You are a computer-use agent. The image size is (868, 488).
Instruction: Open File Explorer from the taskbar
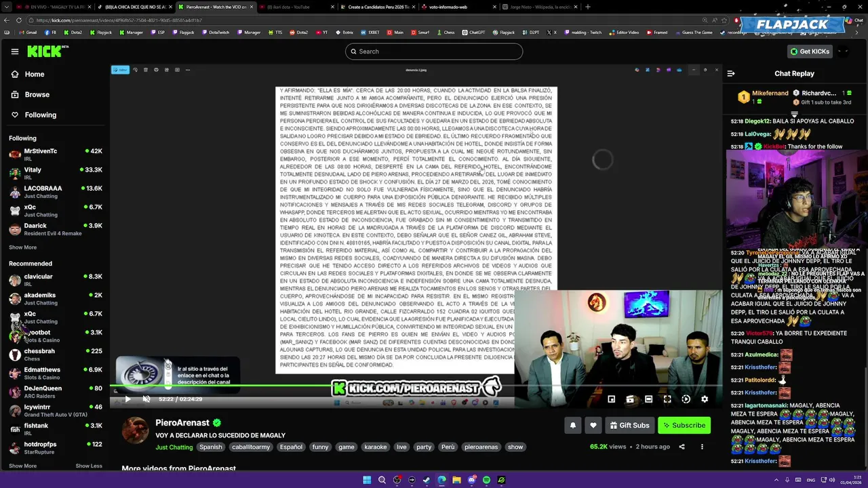(x=456, y=480)
